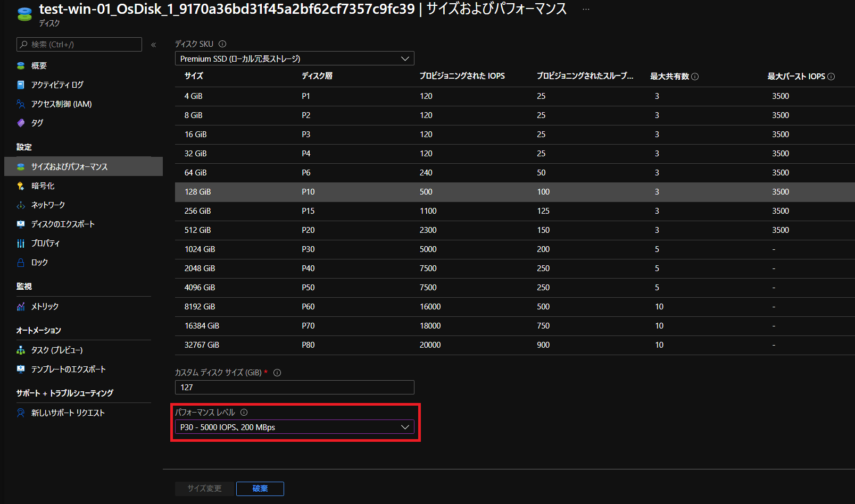Select the 32 GiB P4 row
Image resolution: width=855 pixels, height=504 pixels.
pyautogui.click(x=514, y=154)
